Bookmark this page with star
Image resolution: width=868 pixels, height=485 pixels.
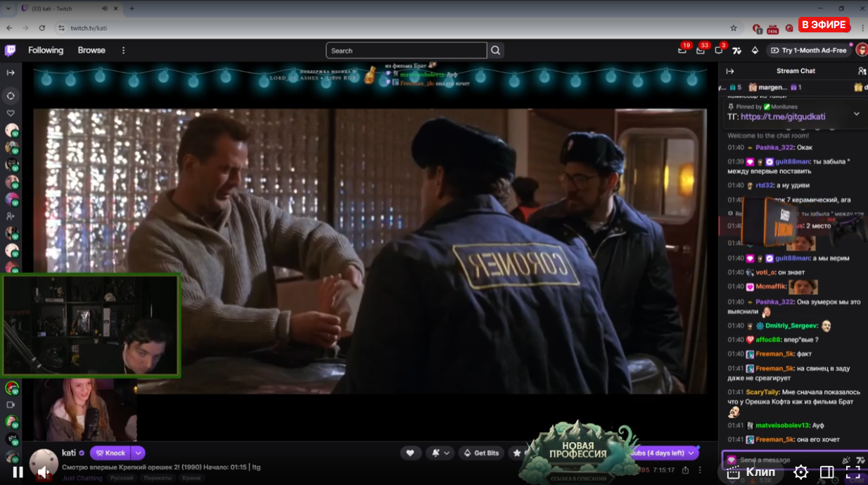(x=734, y=28)
